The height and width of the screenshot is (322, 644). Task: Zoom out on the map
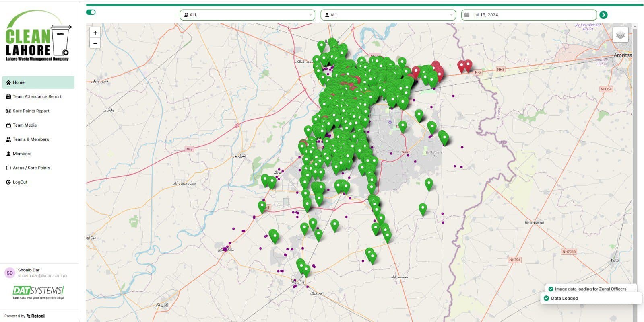(95, 43)
